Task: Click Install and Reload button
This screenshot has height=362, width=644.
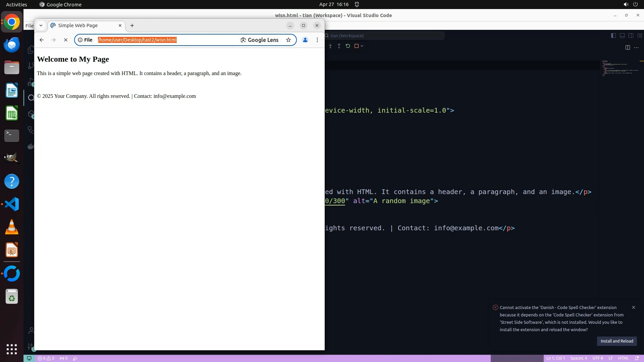Action: pos(616,341)
